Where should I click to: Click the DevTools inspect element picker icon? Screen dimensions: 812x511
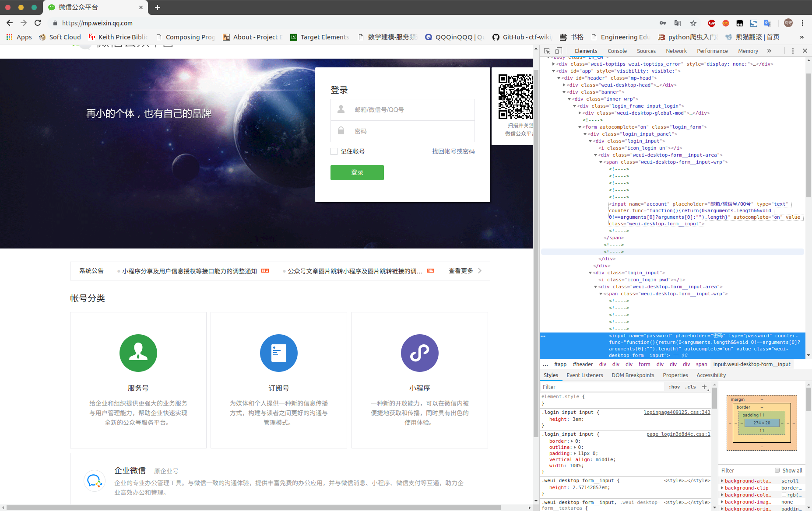click(547, 51)
